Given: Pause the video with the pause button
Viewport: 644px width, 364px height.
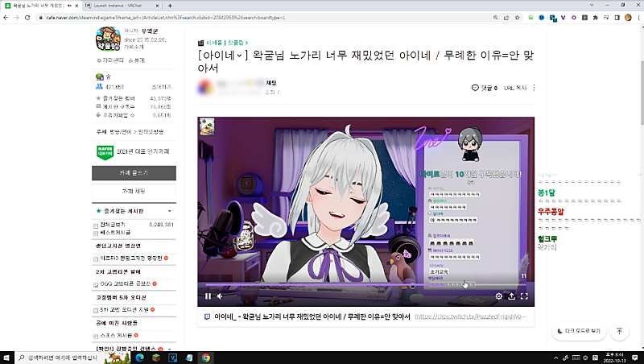Looking at the screenshot, I should coord(208,296).
